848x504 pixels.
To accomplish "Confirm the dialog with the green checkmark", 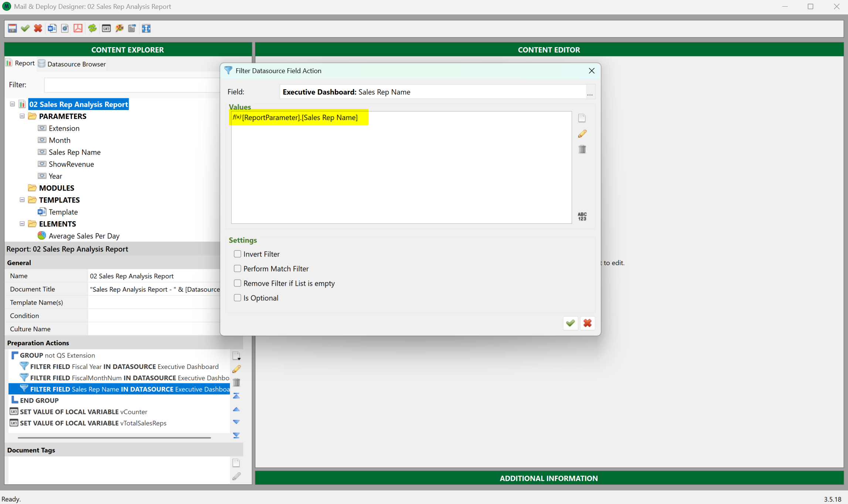I will click(570, 323).
